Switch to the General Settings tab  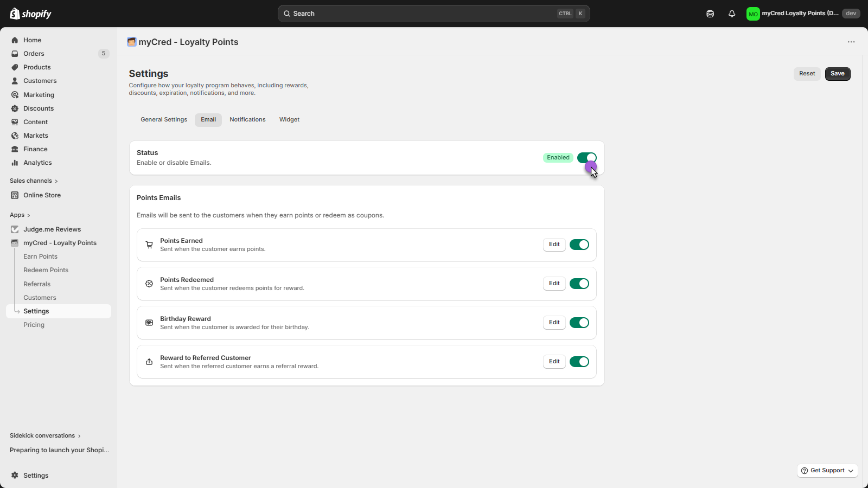[164, 120]
